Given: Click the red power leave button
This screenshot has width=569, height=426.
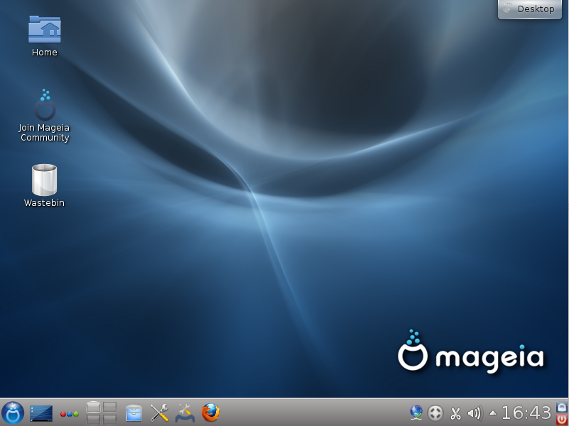Looking at the screenshot, I should 562,419.
